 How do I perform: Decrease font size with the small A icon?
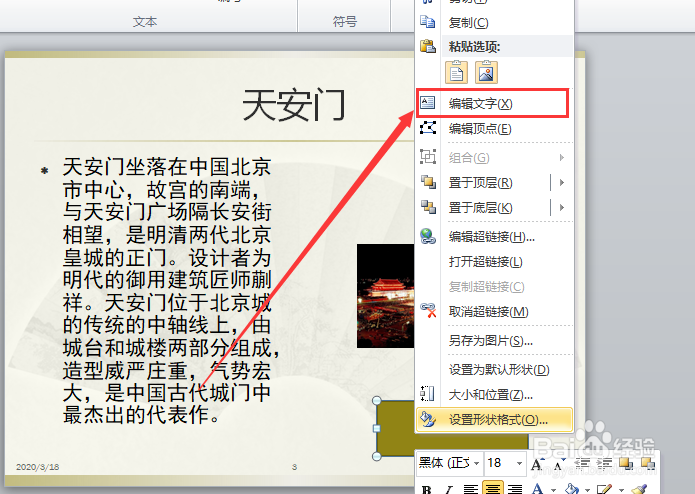tap(558, 464)
